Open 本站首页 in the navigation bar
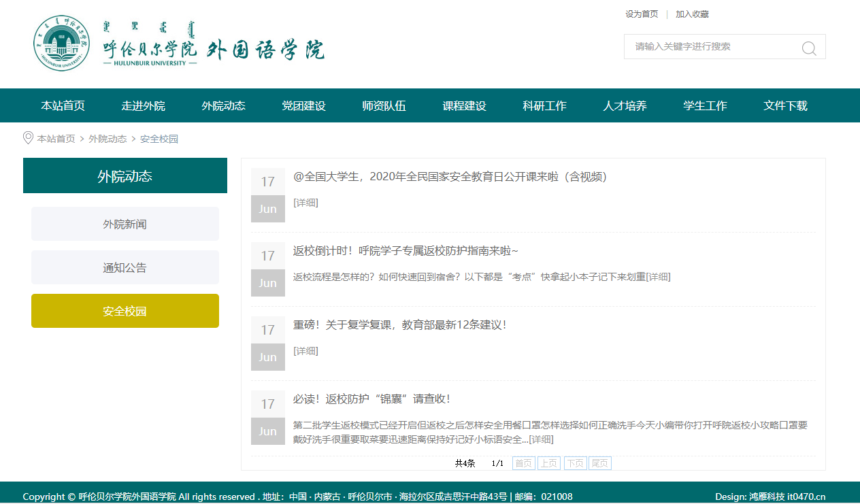The image size is (860, 504). (x=63, y=105)
